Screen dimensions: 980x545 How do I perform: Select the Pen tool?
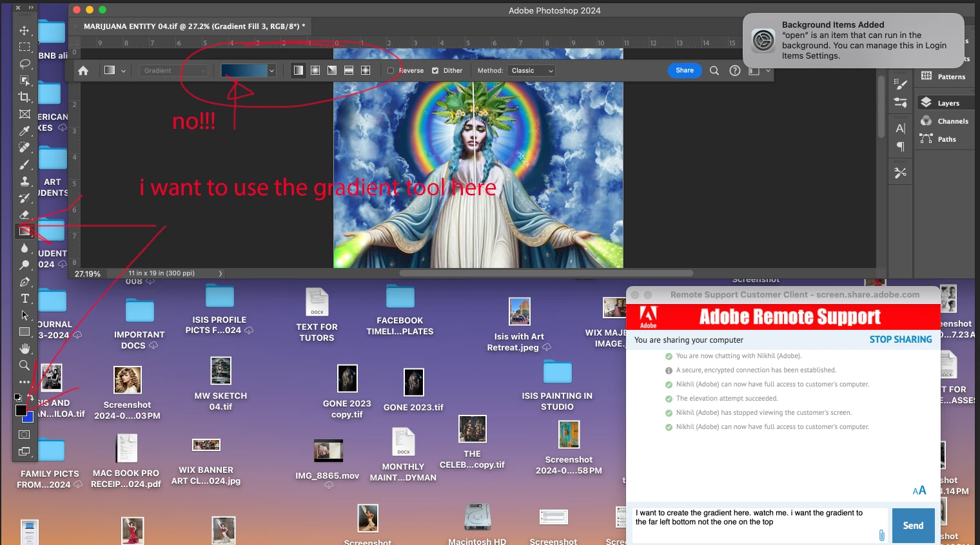coord(24,282)
